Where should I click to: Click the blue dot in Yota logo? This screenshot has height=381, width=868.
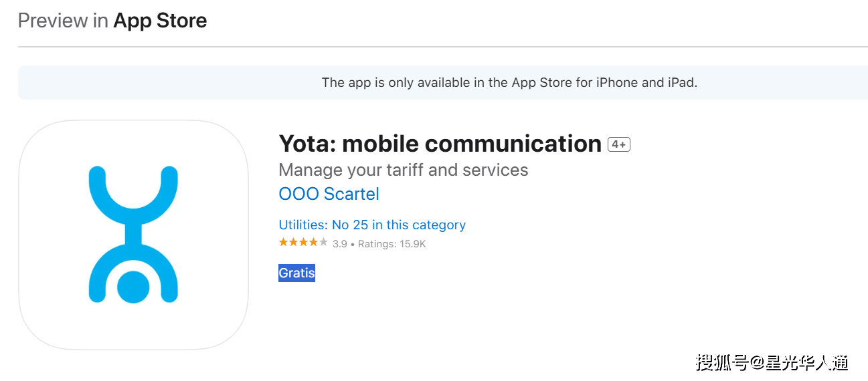(133, 287)
